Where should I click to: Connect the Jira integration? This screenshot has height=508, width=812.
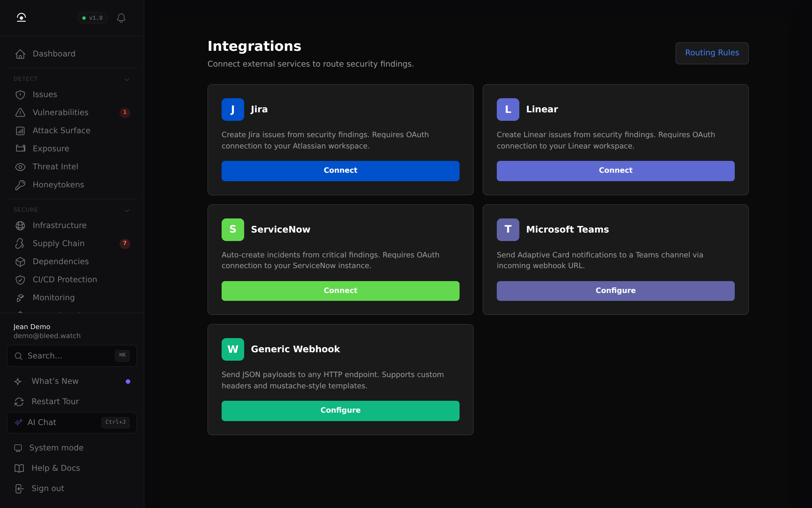point(340,171)
